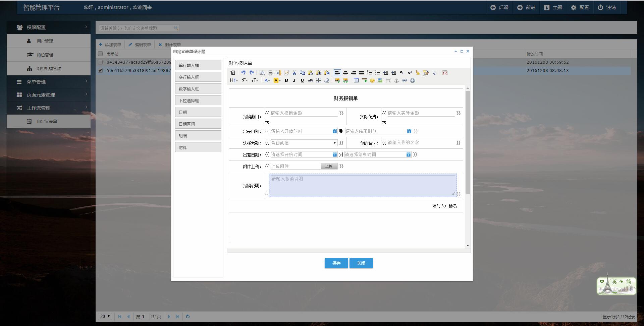Open the 考勤阈值 select dropdown
The width and height of the screenshot is (644, 326).
[304, 143]
